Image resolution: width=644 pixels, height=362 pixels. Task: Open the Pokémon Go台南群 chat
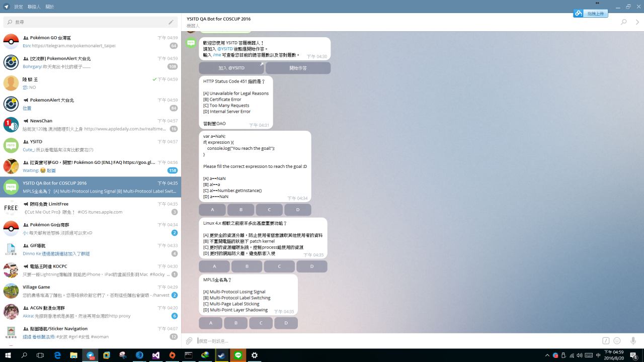91,228
